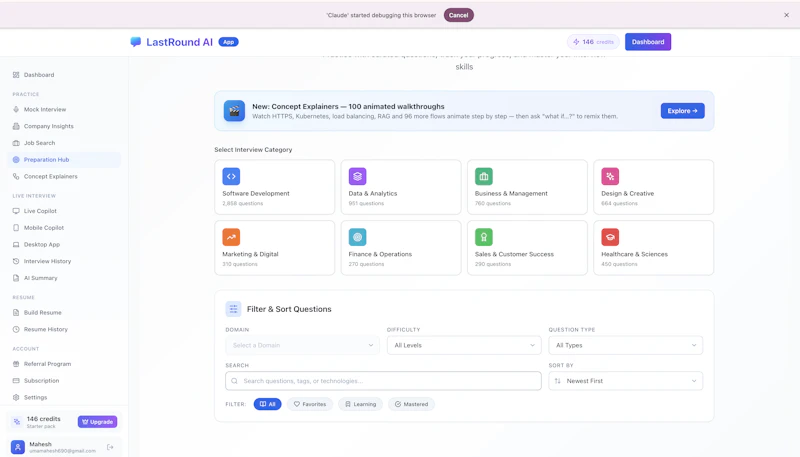This screenshot has width=800, height=457.
Task: Cancel the Claude debugging notification
Action: tap(459, 15)
